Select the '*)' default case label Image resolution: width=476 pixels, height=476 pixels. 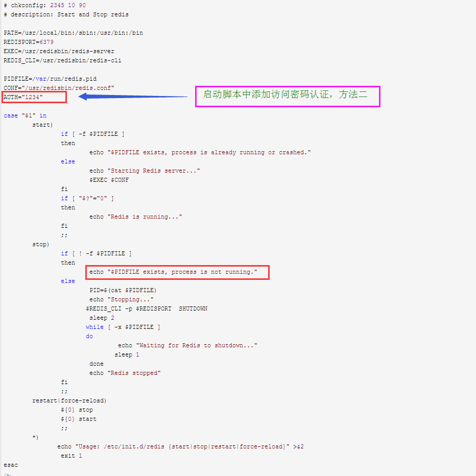coord(35,438)
